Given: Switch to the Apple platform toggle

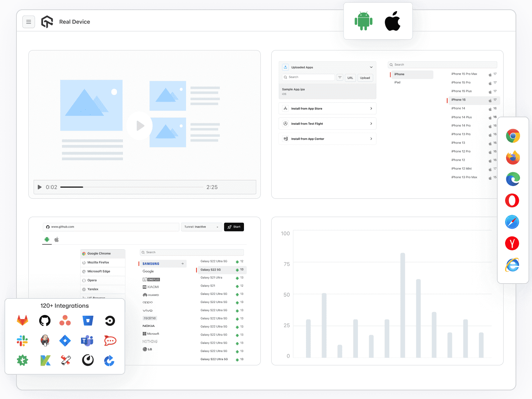Looking at the screenshot, I should pos(393,21).
